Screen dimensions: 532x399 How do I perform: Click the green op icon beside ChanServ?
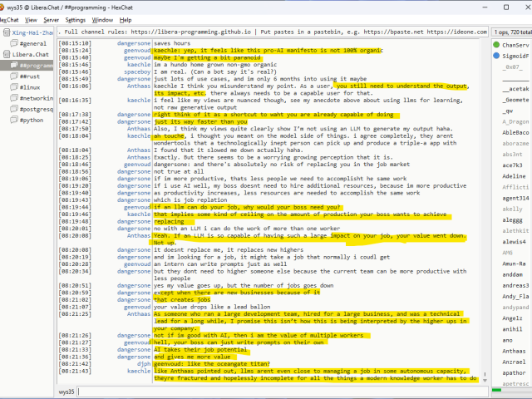498,44
